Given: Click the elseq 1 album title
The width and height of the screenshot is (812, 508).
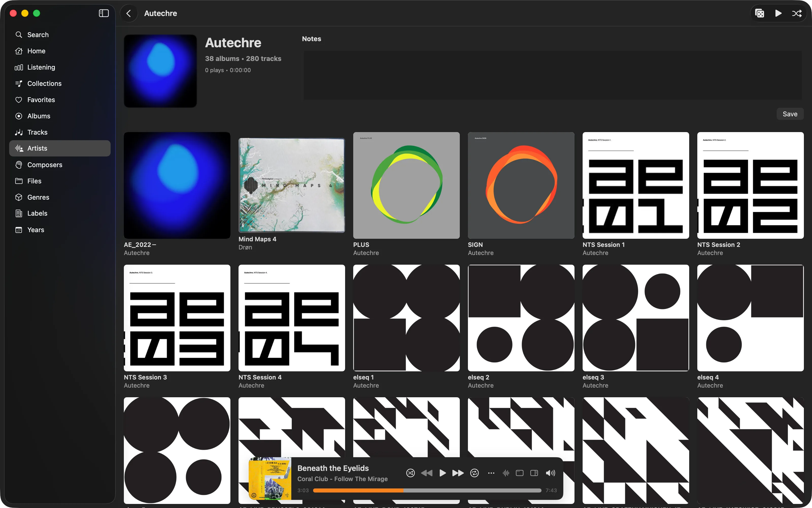Looking at the screenshot, I should (x=363, y=377).
